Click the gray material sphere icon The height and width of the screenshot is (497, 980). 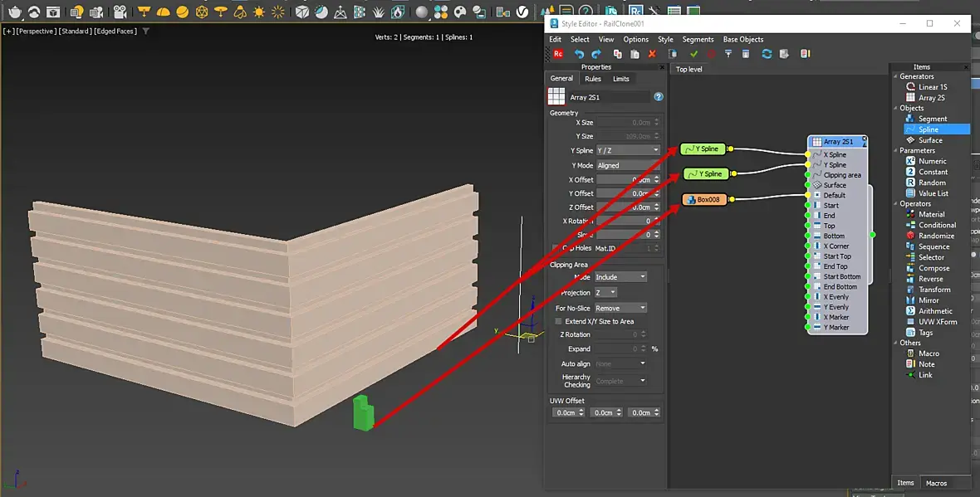pyautogui.click(x=422, y=12)
